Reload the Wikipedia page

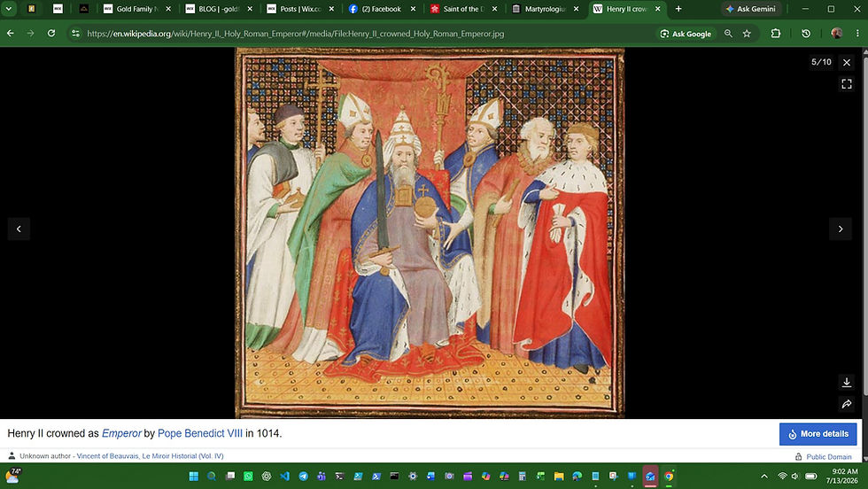[51, 34]
